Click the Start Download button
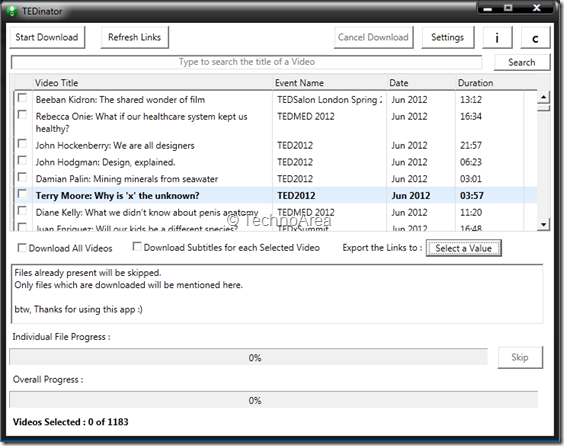This screenshot has width=564, height=446. 47,37
